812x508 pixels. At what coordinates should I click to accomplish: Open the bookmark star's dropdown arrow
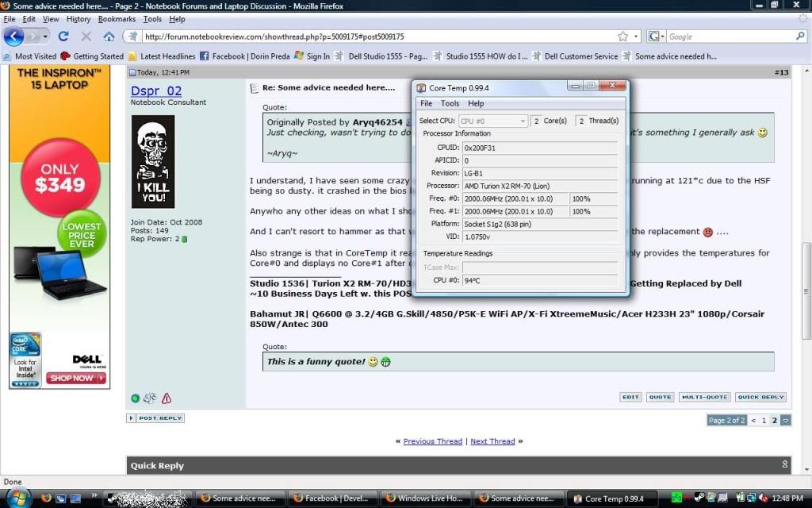click(636, 37)
